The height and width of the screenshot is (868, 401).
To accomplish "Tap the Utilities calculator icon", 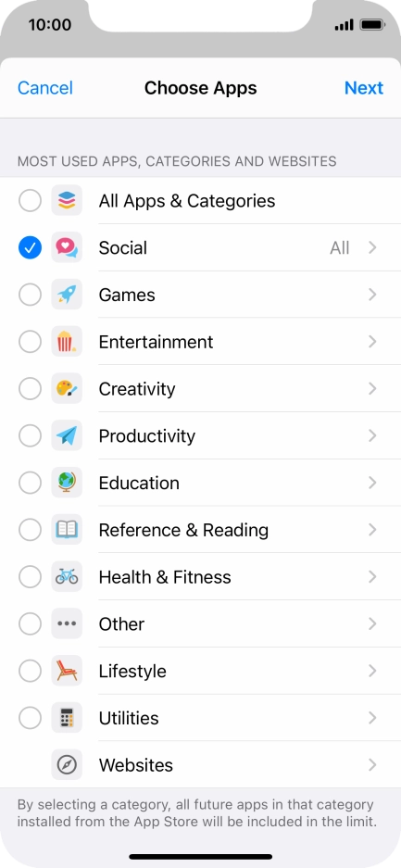I will coord(67,718).
